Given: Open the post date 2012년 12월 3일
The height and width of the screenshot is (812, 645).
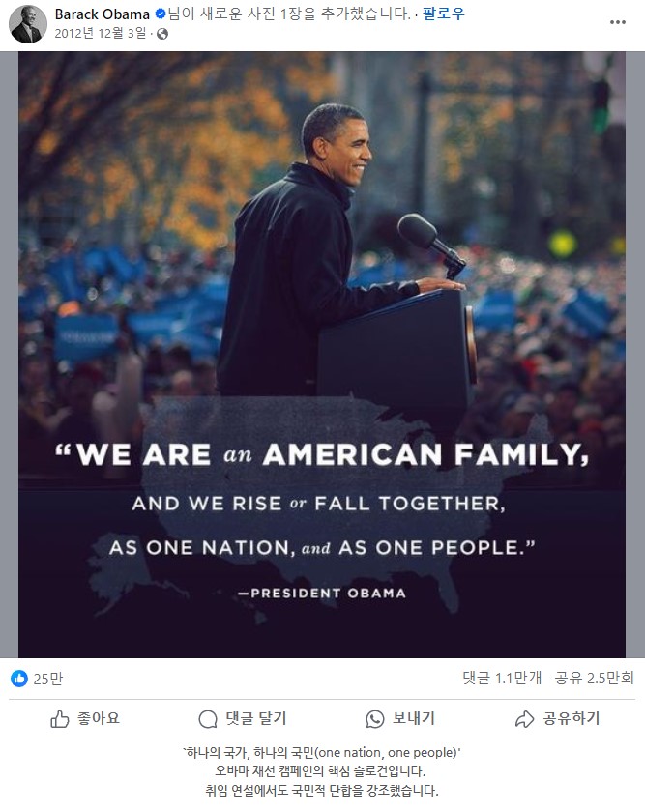Looking at the screenshot, I should coord(101,34).
